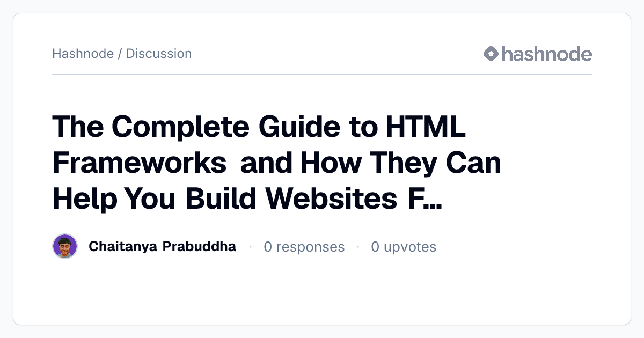644x338 pixels.
Task: Open the author name Chaitanya Prabuddha
Action: (162, 246)
